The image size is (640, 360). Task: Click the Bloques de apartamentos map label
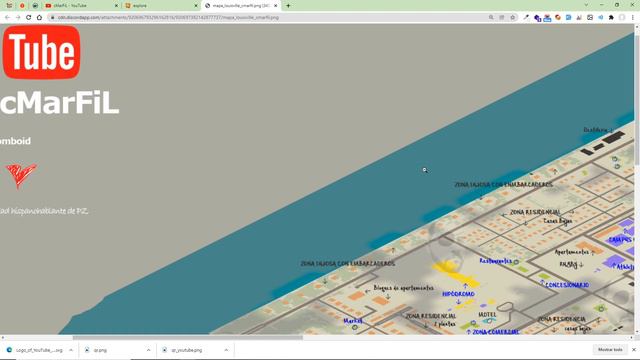pos(403,288)
